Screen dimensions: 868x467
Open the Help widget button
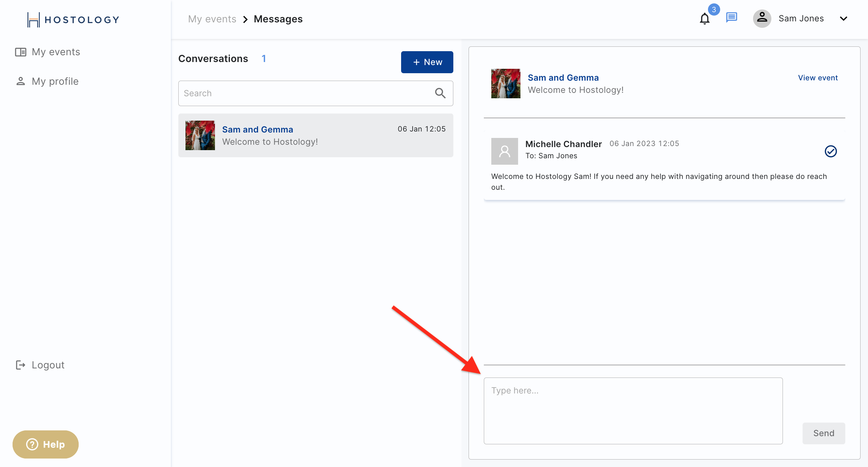point(45,444)
